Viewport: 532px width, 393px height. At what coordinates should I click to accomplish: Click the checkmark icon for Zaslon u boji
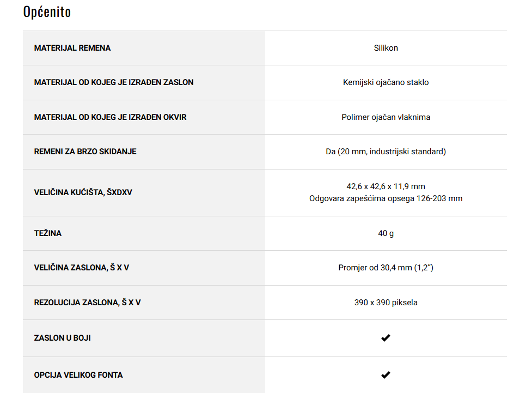pos(386,338)
